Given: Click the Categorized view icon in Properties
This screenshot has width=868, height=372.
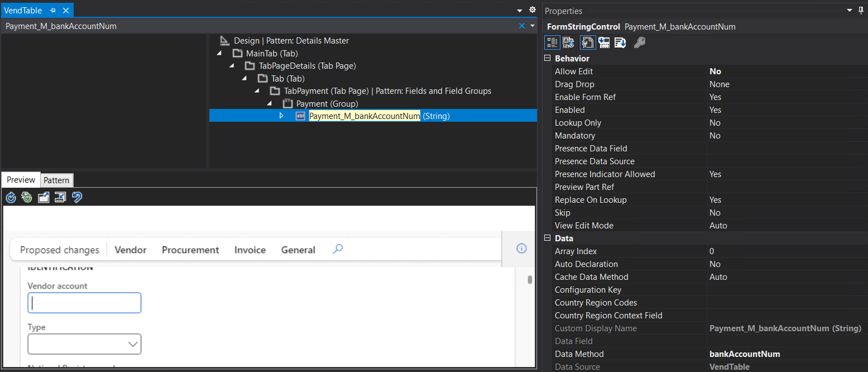Looking at the screenshot, I should pos(552,42).
